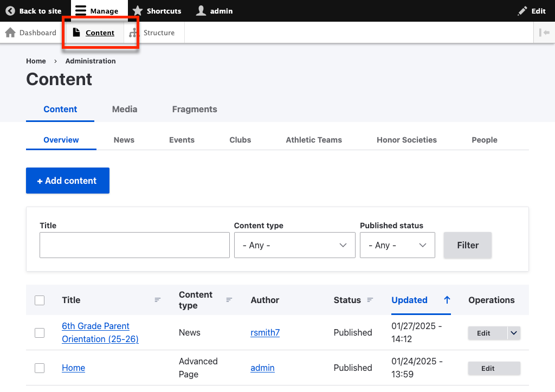Open the Athletic Teams tab
555x392 pixels.
click(314, 140)
